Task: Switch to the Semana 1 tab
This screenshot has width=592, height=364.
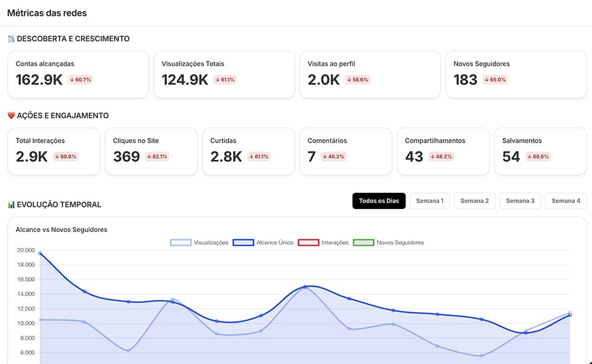Action: pos(430,201)
